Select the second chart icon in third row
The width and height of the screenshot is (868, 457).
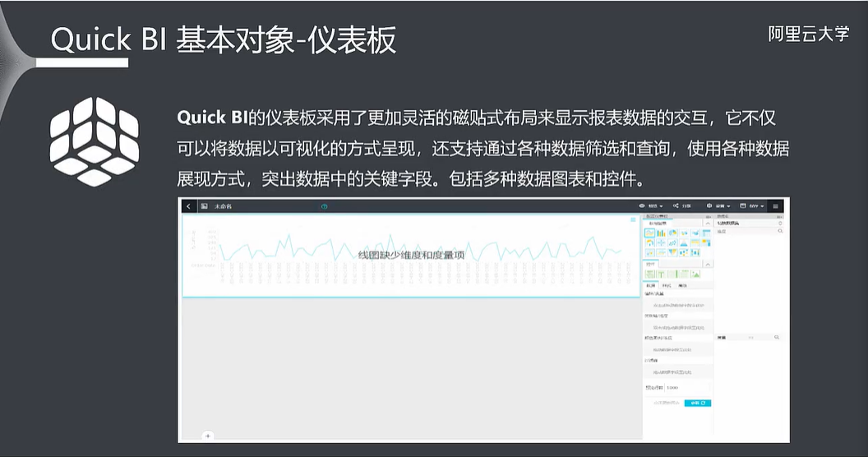click(661, 253)
